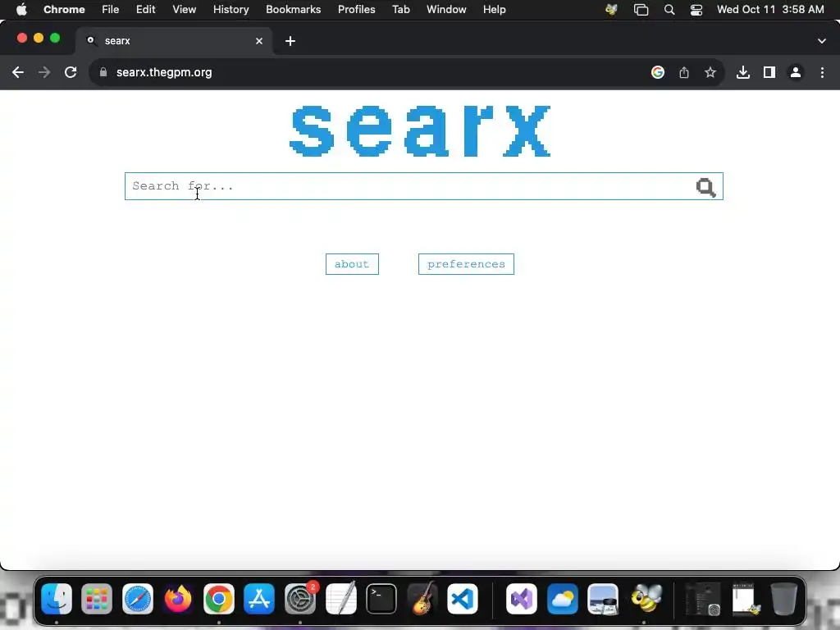
Task: Open Spotlight search in menu bar
Action: point(669,10)
